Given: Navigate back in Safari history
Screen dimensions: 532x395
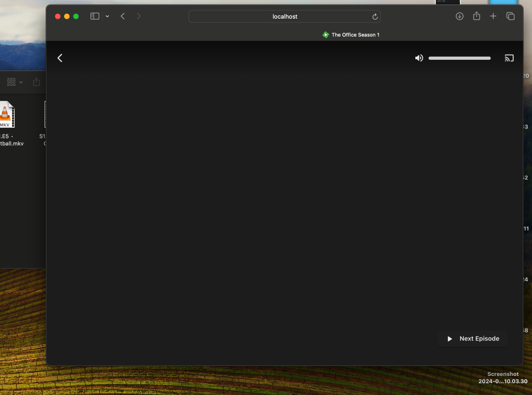Looking at the screenshot, I should click(122, 16).
